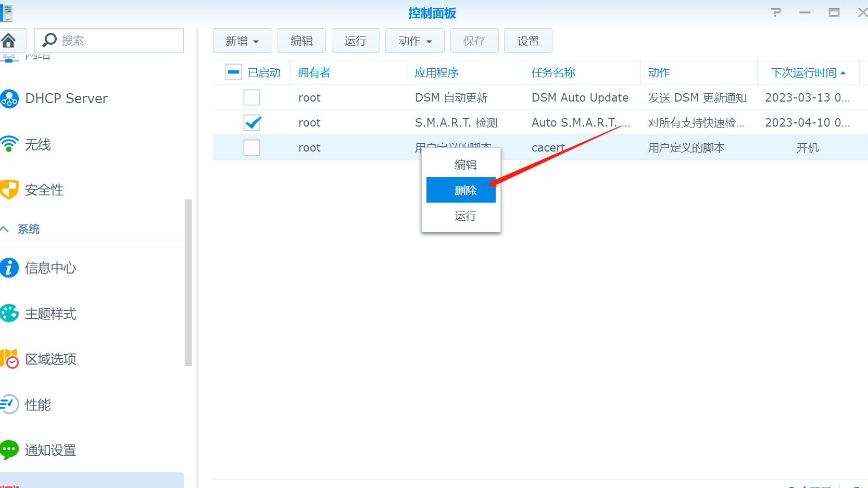Select 主题样式 sidebar item
The image size is (868, 488).
51,314
